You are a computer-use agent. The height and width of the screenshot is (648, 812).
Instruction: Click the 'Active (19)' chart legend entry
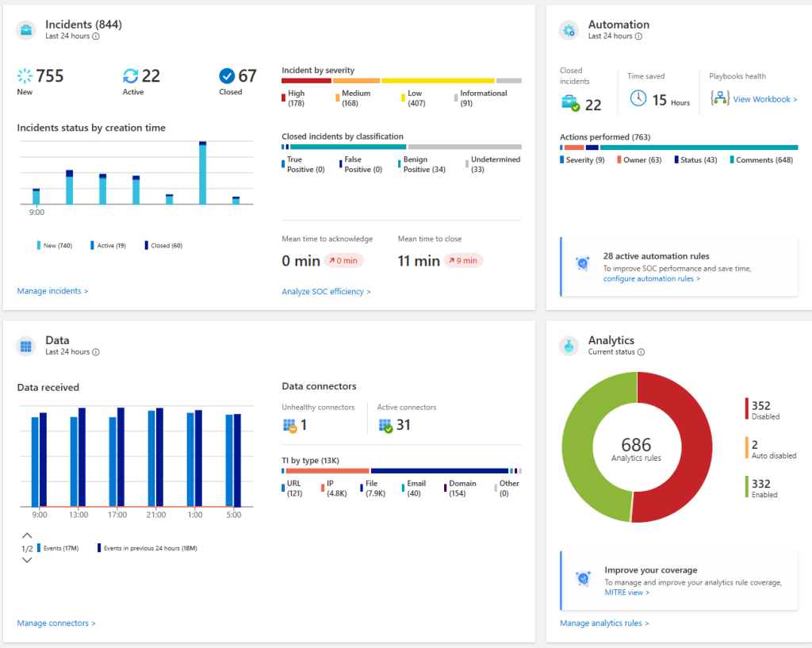tap(108, 246)
